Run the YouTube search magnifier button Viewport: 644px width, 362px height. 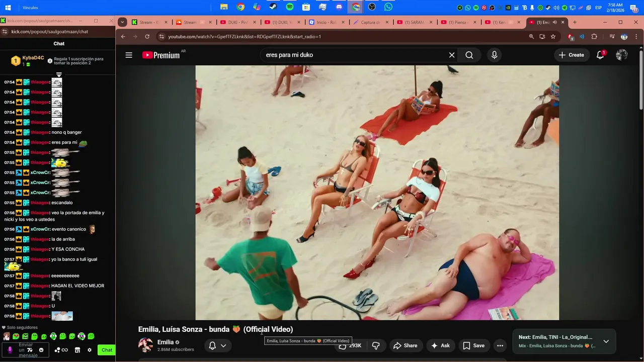click(469, 55)
